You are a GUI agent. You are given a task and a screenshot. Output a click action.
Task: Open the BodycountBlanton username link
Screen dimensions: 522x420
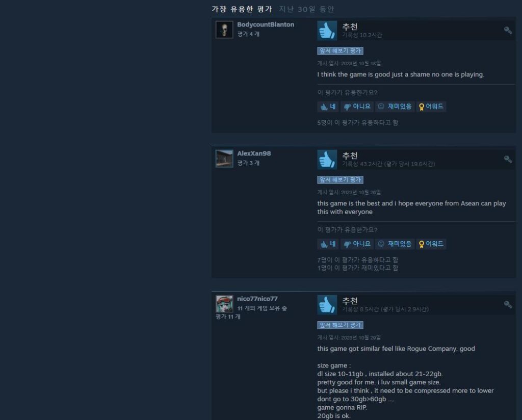tap(265, 24)
